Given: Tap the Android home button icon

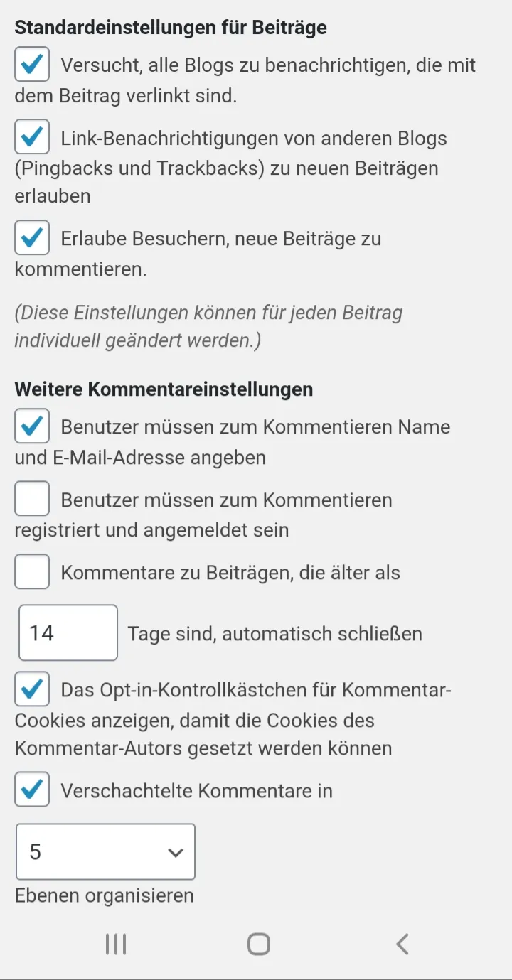Looking at the screenshot, I should (259, 944).
